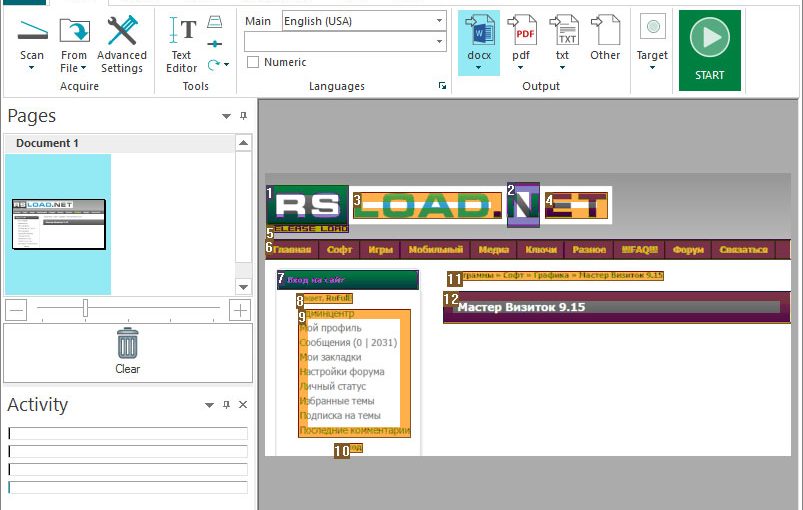Close the Activity panel

pyautogui.click(x=243, y=405)
